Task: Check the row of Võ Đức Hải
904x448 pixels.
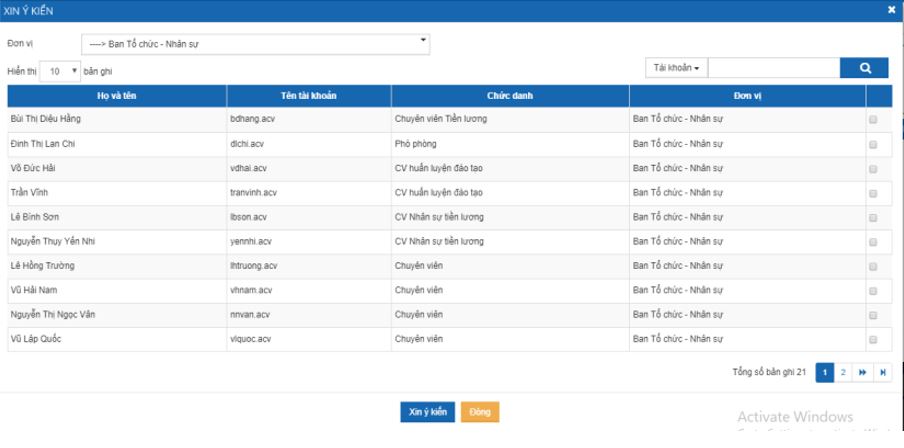Action: (x=873, y=168)
